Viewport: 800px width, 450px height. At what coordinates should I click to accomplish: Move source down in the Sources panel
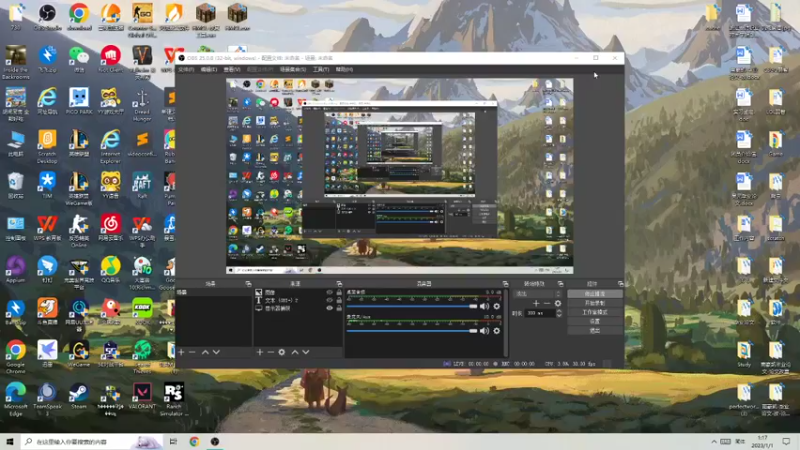[x=306, y=352]
